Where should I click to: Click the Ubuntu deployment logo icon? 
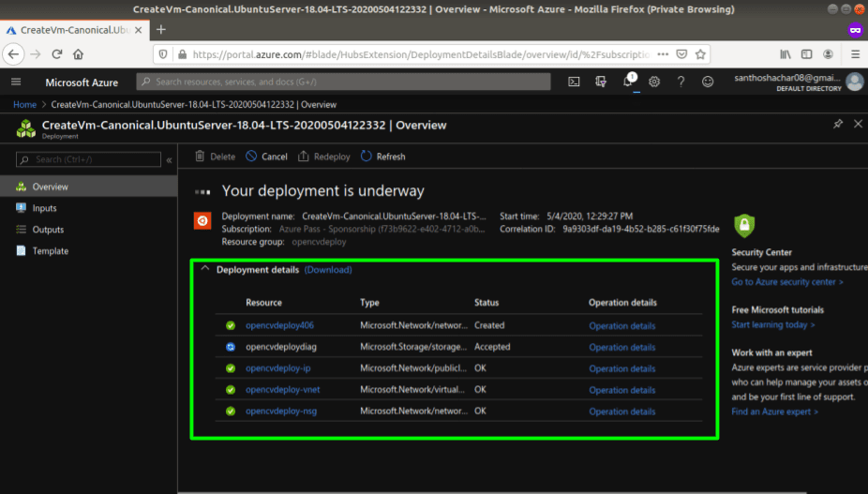pyautogui.click(x=202, y=221)
